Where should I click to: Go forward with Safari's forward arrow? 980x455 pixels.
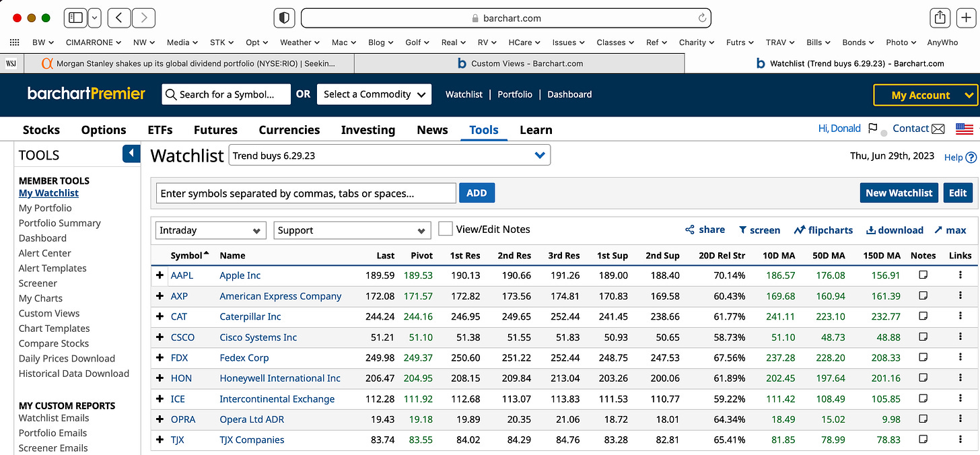[x=144, y=18]
